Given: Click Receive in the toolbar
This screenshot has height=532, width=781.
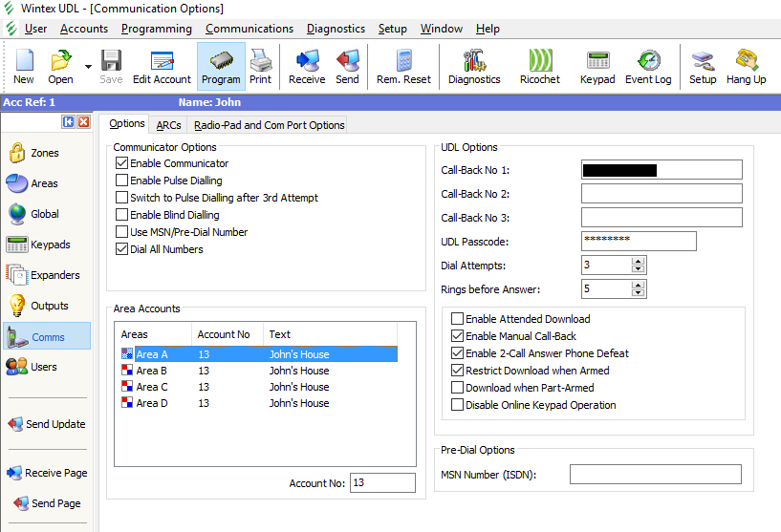Looking at the screenshot, I should (x=307, y=67).
